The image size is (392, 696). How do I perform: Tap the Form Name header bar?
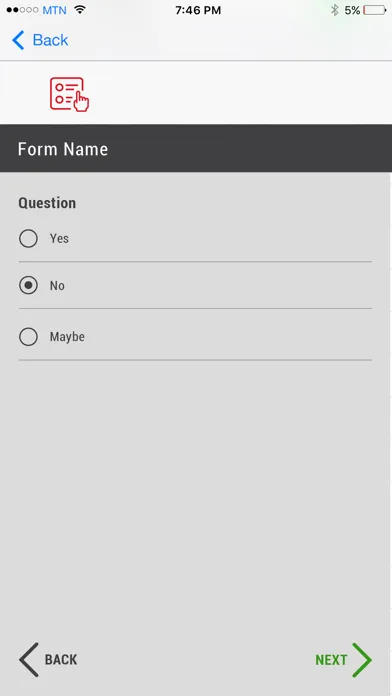pyautogui.click(x=196, y=148)
